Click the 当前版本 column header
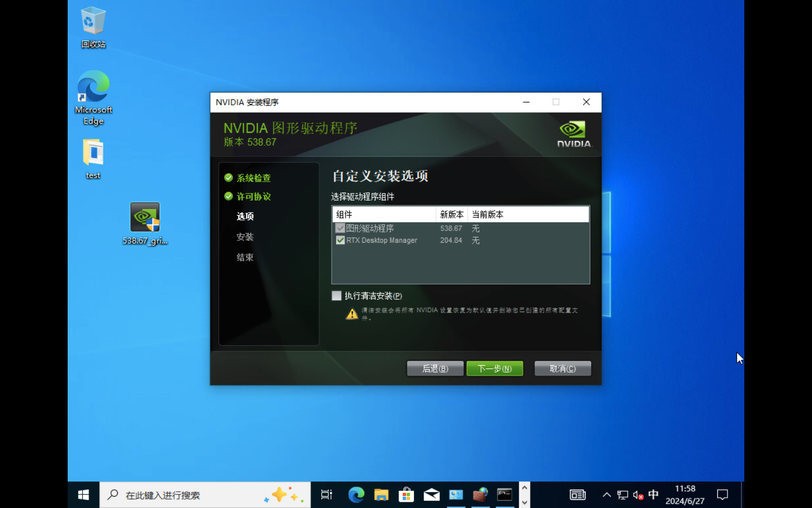This screenshot has width=812, height=508. point(528,214)
